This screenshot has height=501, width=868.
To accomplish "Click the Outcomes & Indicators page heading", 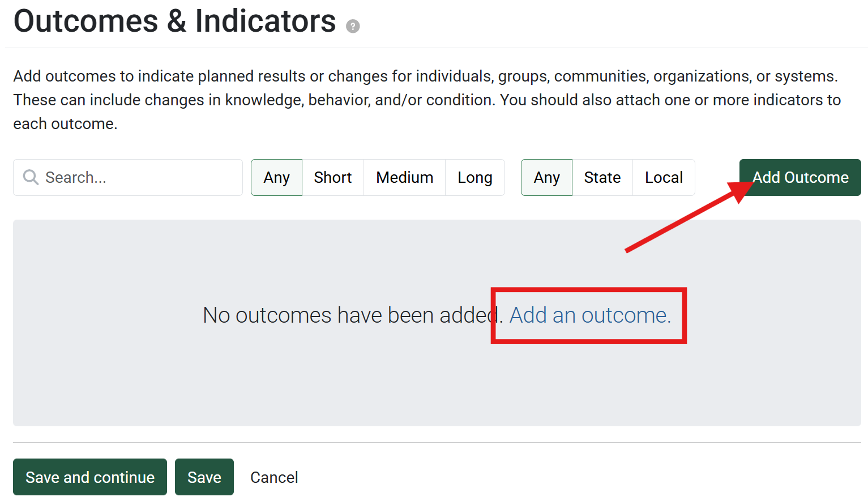I will (x=174, y=22).
